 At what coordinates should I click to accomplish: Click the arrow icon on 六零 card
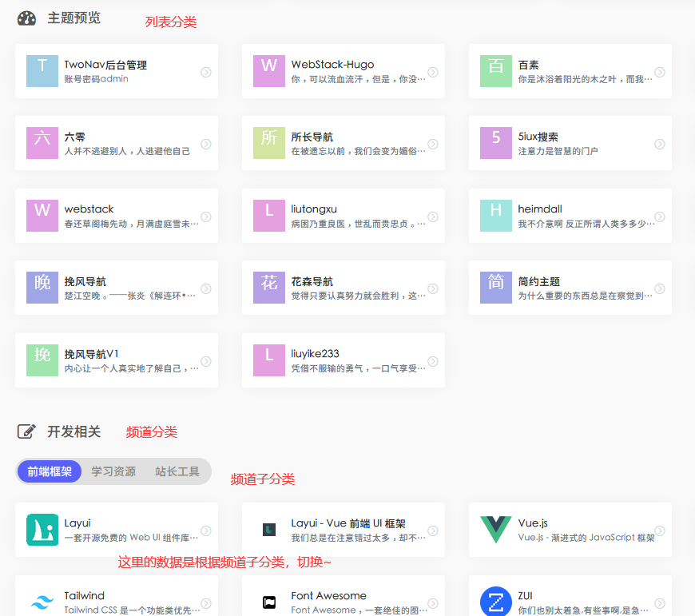click(206, 144)
